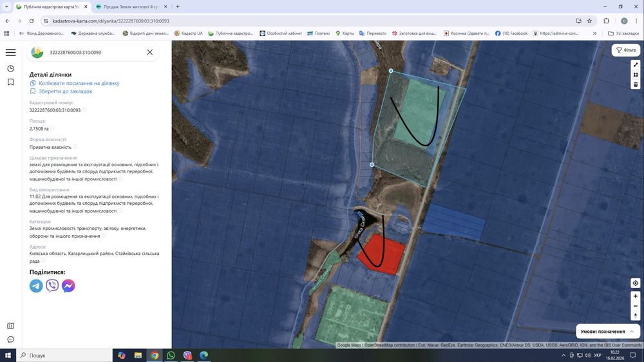Screen dimensions: 644x362
Task: Open search history clock icon
Action: click(11, 68)
